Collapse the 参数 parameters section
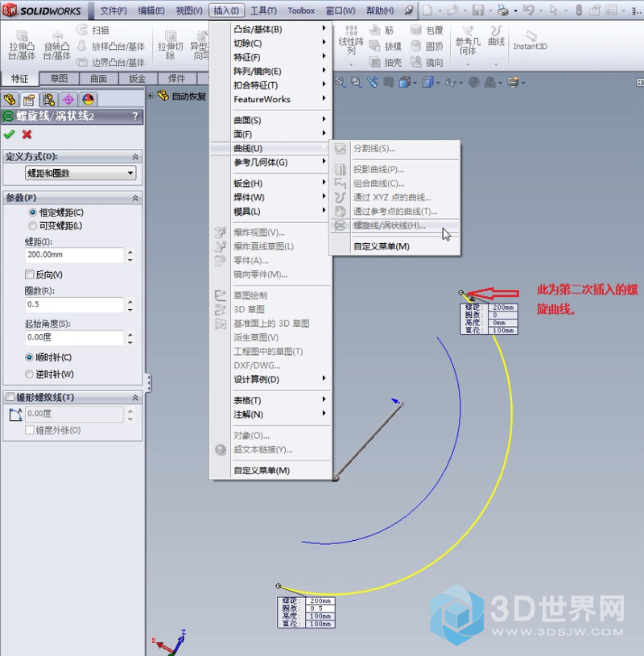The height and width of the screenshot is (656, 644). coord(135,198)
